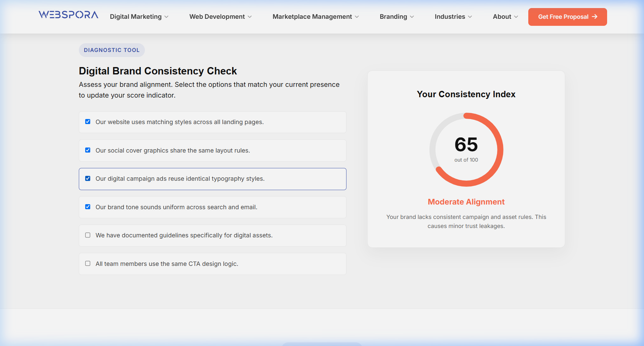Check the same CTA design logic box
Image resolution: width=644 pixels, height=346 pixels.
[88, 264]
